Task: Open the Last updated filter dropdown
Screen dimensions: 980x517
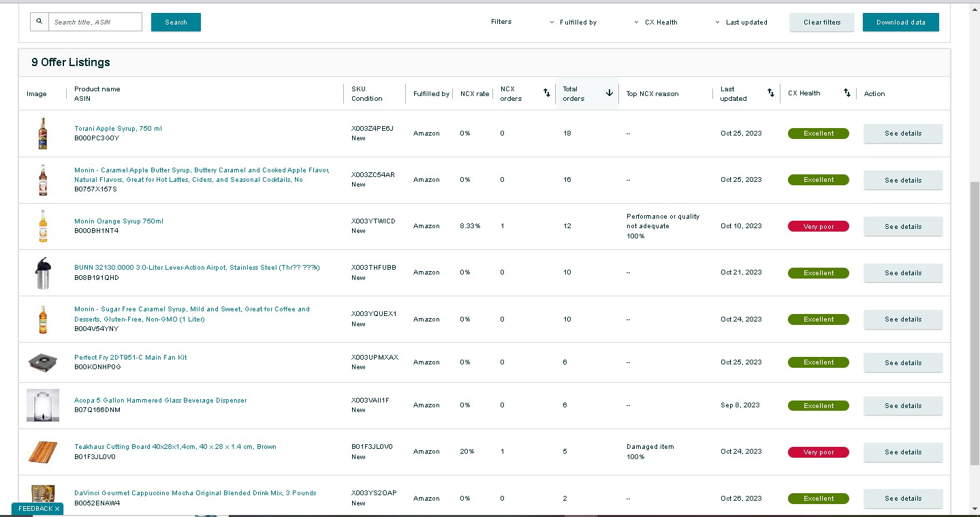Action: click(x=741, y=22)
